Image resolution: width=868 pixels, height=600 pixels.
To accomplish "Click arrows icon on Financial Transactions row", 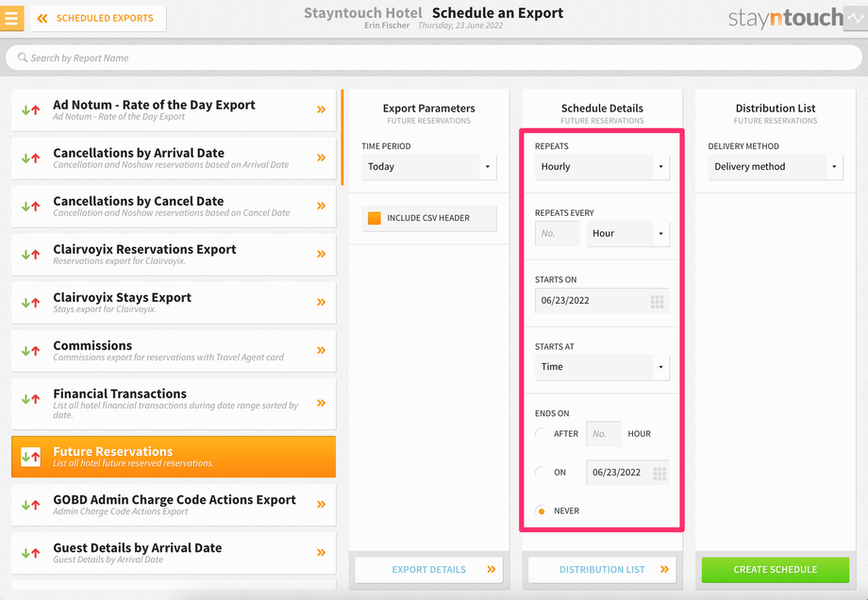I will pyautogui.click(x=30, y=399).
